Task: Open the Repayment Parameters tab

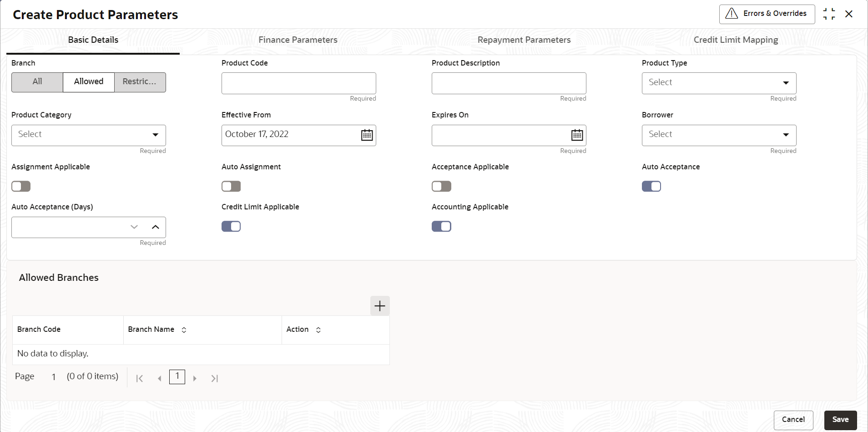Action: (x=524, y=40)
